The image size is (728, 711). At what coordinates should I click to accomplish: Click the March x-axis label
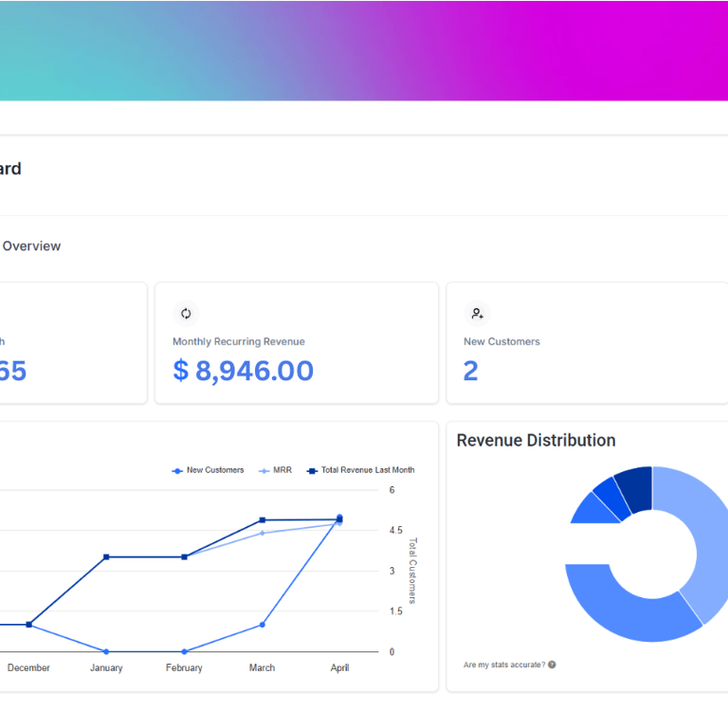point(263,667)
